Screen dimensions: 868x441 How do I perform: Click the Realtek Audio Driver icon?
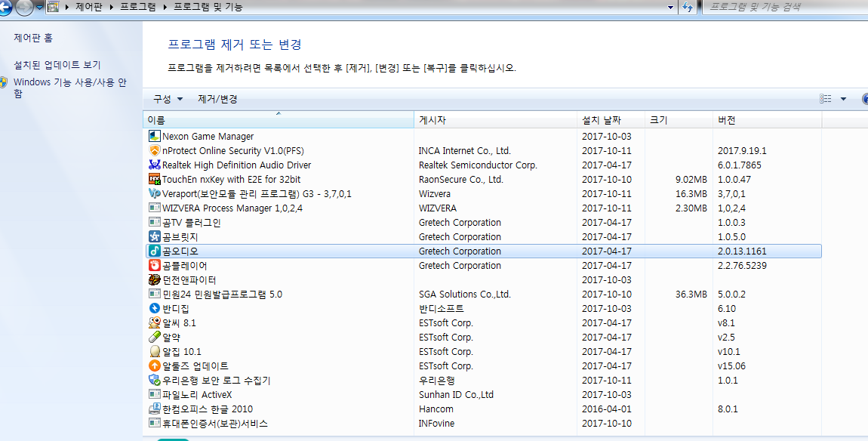coord(155,165)
